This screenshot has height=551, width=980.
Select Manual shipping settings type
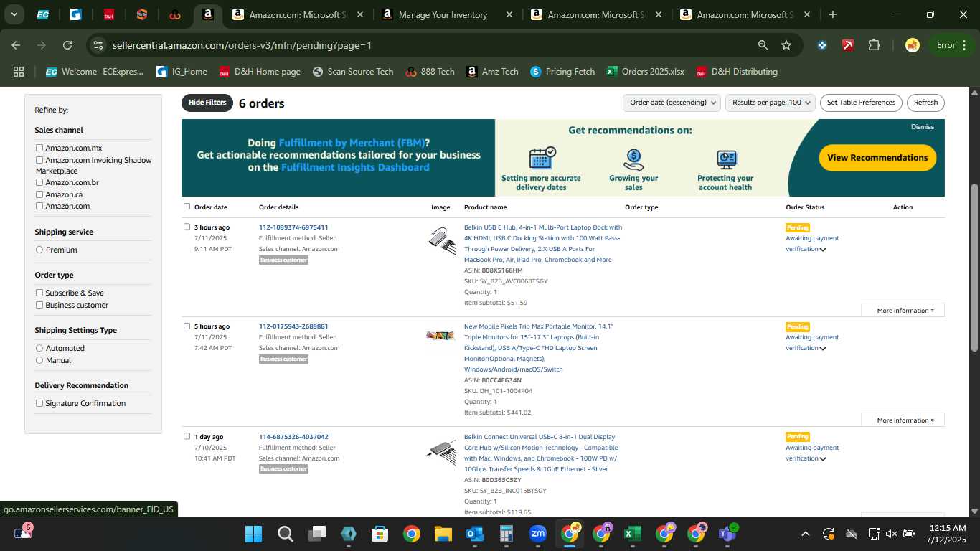[39, 360]
